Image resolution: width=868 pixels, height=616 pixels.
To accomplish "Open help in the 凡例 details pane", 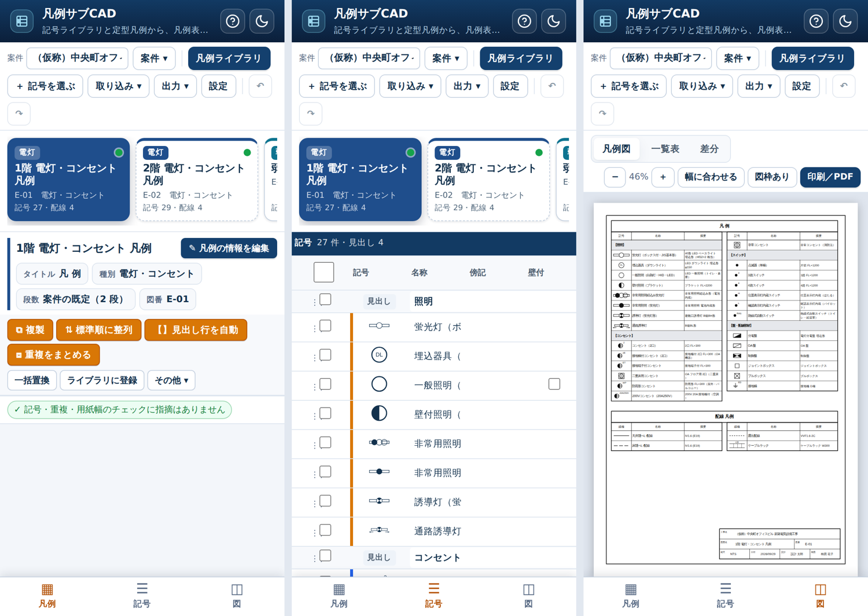I will click(233, 21).
